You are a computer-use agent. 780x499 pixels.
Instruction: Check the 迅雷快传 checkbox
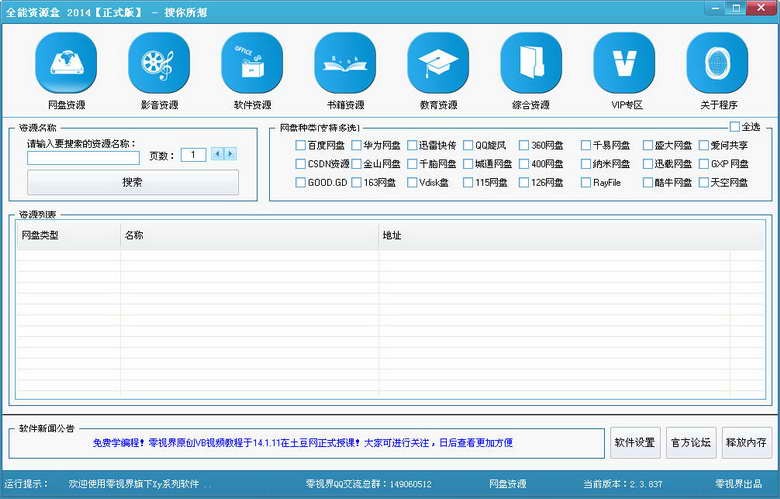coord(412,145)
